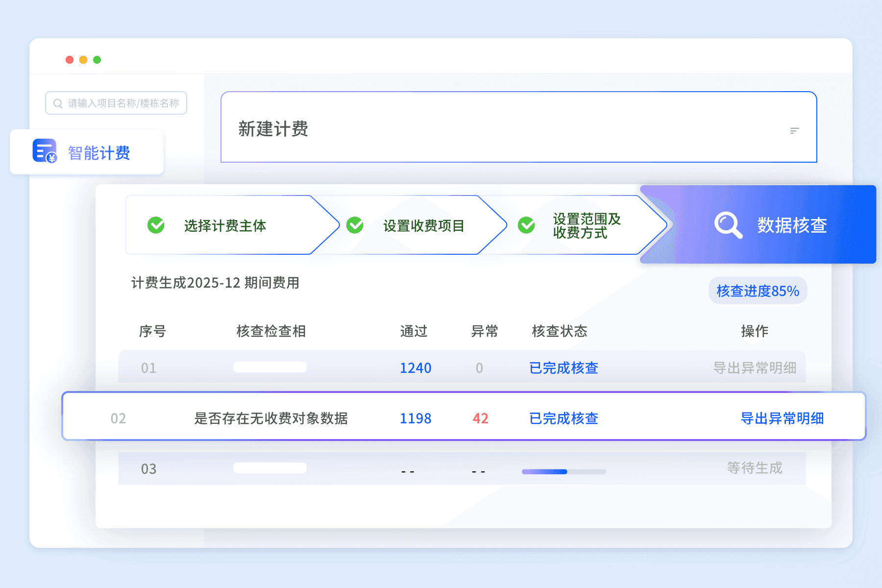
Task: Click the progress bar in row 03
Action: [x=564, y=472]
